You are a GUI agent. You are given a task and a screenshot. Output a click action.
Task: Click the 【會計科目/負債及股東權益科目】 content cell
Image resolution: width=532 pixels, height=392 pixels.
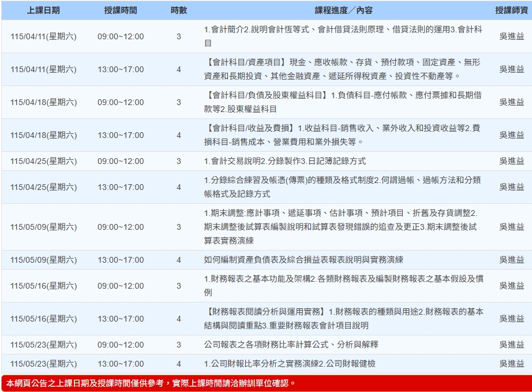click(x=343, y=102)
